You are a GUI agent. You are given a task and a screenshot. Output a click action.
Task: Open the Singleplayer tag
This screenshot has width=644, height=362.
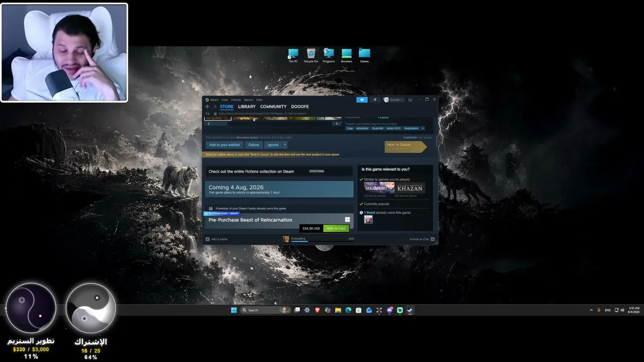pos(411,128)
